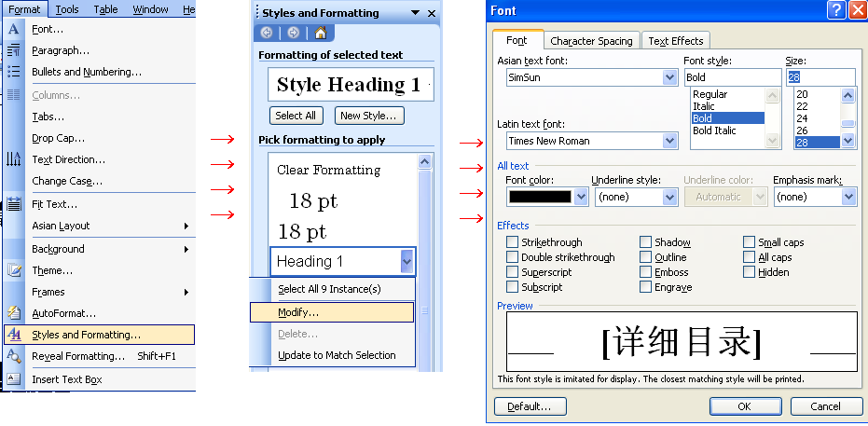The width and height of the screenshot is (868, 426).
Task: Click the Text Direction icon in menu
Action: click(x=14, y=159)
